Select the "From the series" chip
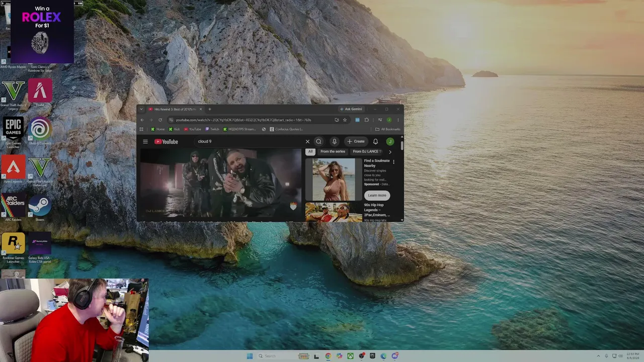This screenshot has height=362, width=644. 333,151
